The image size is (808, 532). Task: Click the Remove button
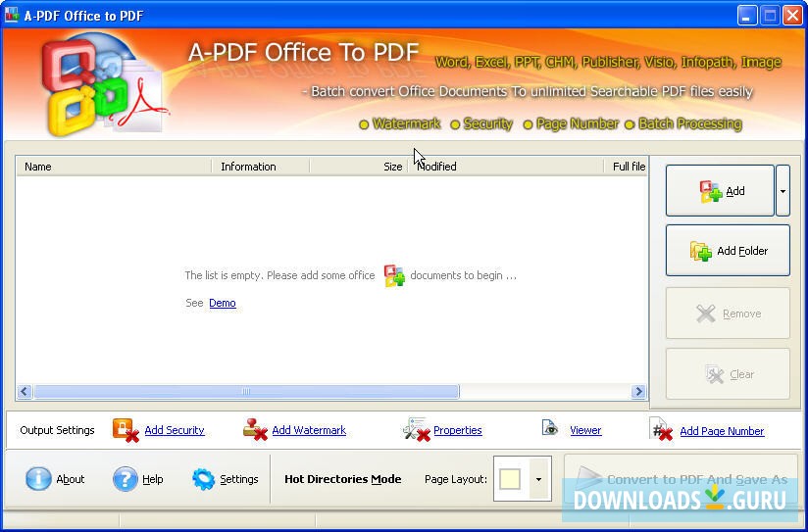tap(728, 314)
